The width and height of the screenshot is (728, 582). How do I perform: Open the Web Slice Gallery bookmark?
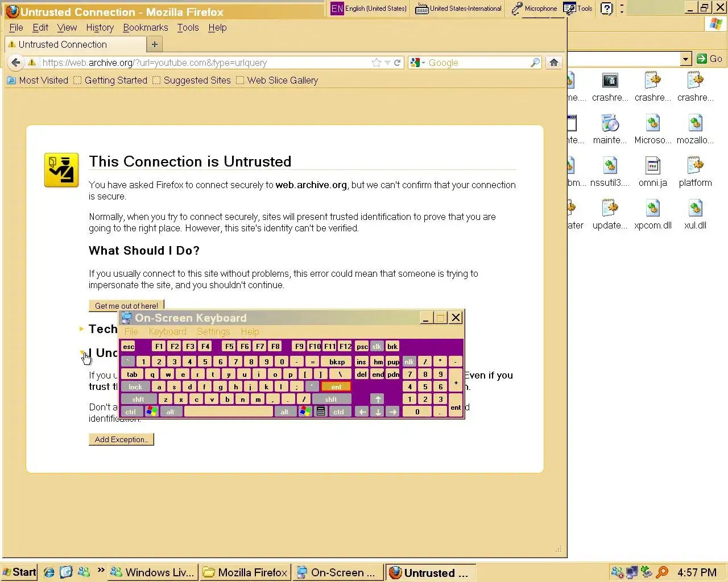coord(277,80)
